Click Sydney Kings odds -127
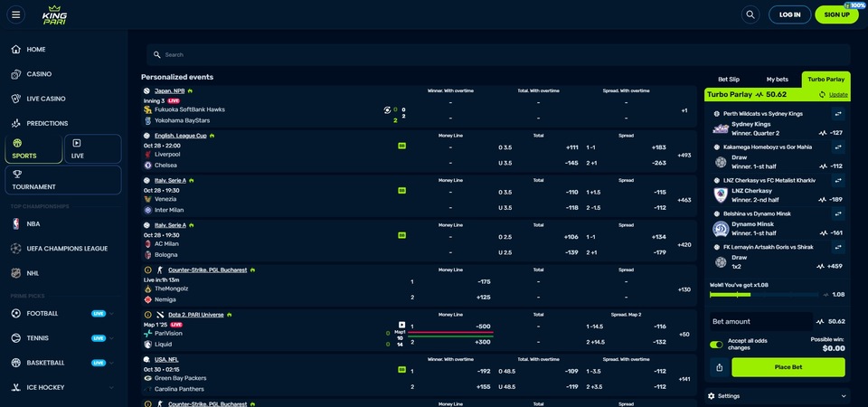 coord(831,133)
